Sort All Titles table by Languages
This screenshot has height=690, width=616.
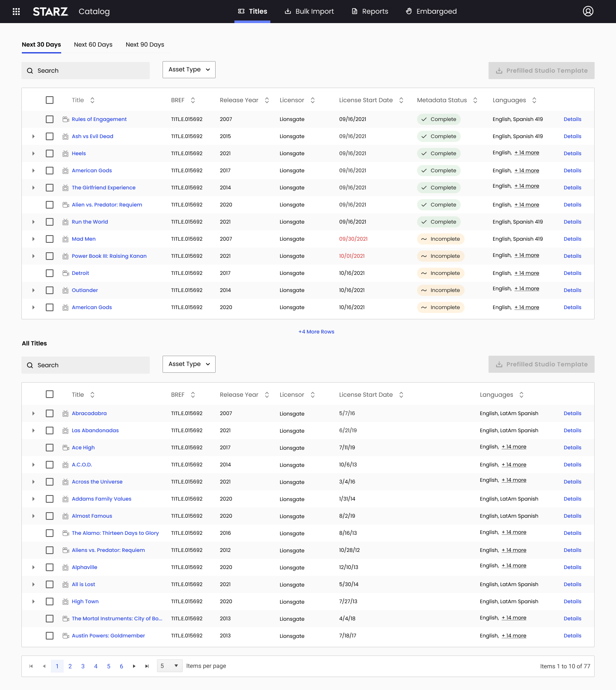(521, 395)
